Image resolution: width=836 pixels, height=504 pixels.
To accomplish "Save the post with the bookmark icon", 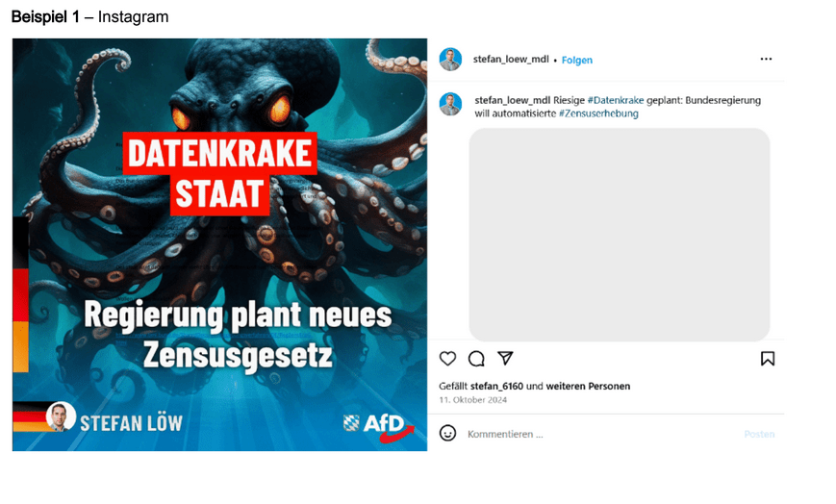I will pyautogui.click(x=768, y=359).
